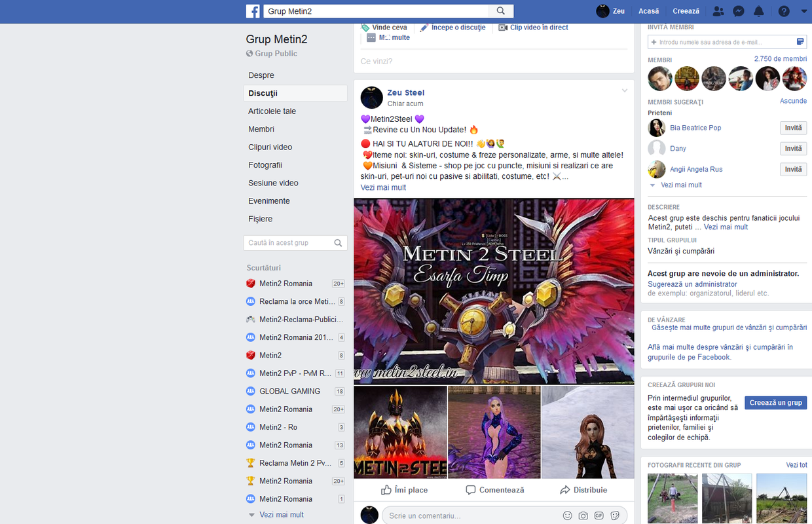Open Vezi tot for recent group photos

(x=796, y=465)
